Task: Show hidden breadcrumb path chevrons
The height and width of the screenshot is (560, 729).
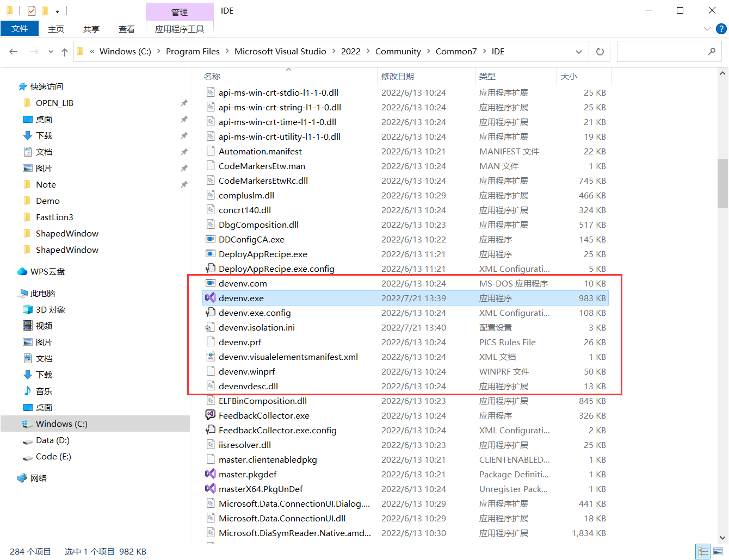Action: (x=92, y=51)
